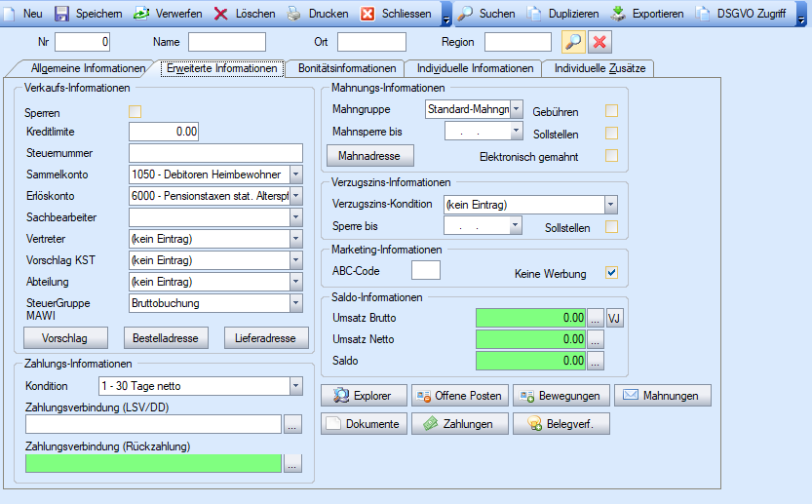Image resolution: width=812 pixels, height=504 pixels.
Task: Uncheck the Keine Werbung checkbox
Action: [x=611, y=273]
